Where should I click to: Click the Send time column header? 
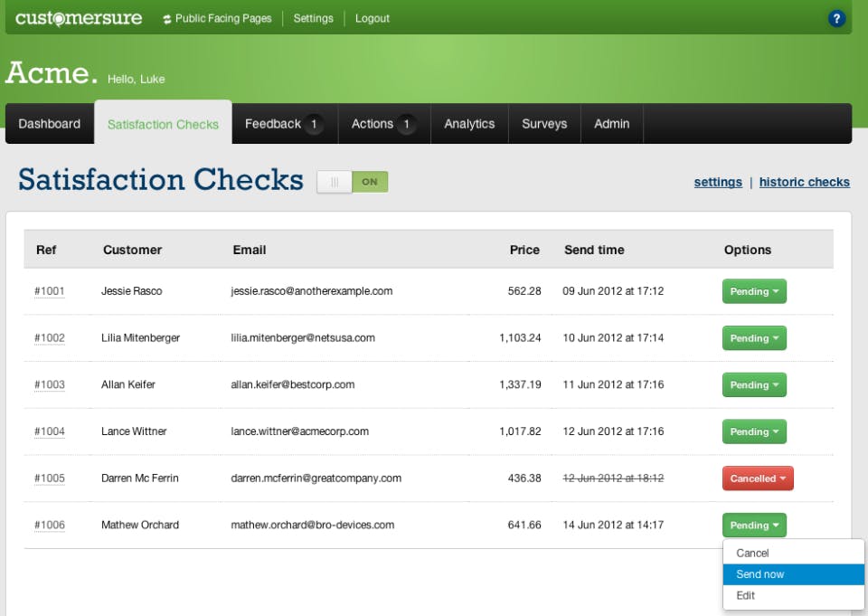(x=594, y=250)
